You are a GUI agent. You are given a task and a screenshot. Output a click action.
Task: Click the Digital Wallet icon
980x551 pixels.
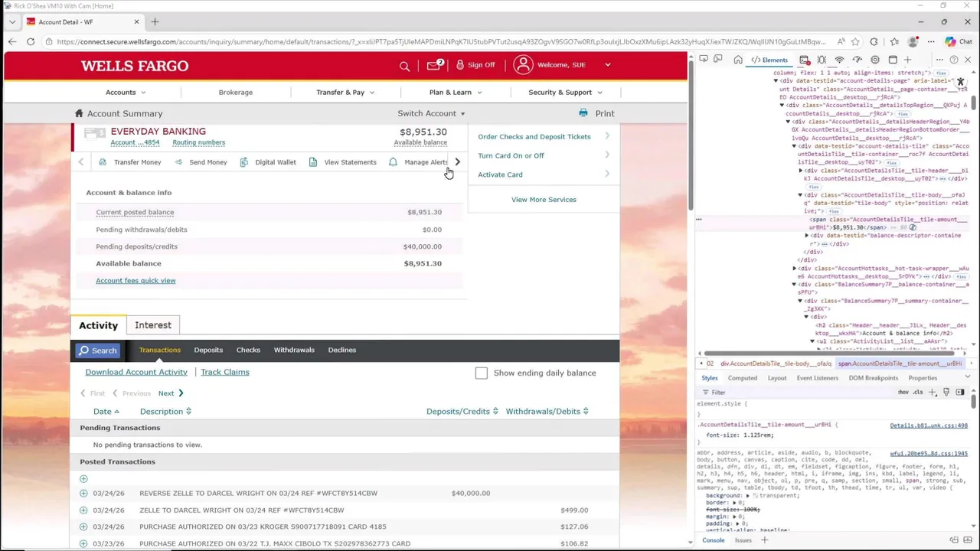click(244, 162)
